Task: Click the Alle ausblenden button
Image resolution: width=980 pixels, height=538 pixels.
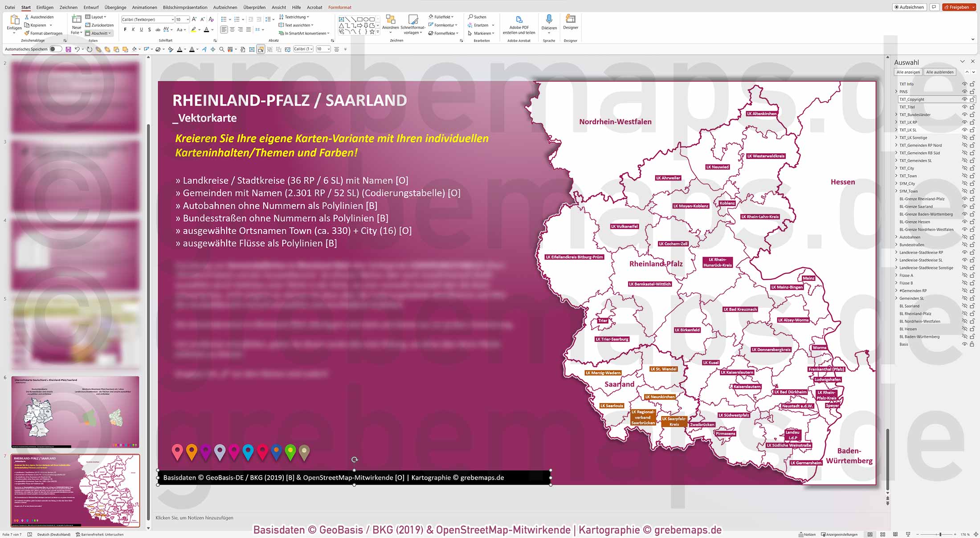Action: [940, 72]
